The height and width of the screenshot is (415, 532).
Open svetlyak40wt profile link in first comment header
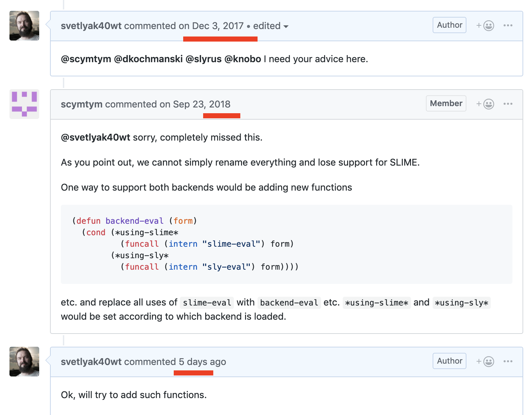(91, 26)
